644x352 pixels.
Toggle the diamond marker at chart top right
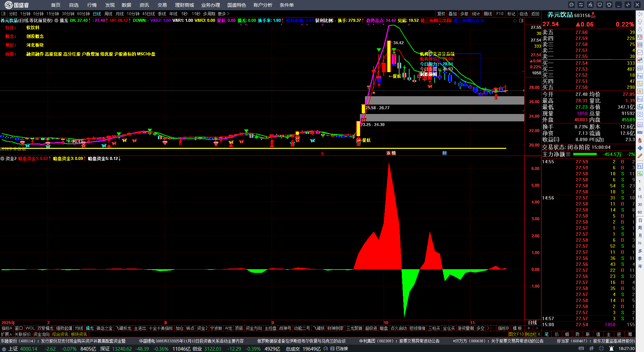pyautogui.click(x=515, y=20)
